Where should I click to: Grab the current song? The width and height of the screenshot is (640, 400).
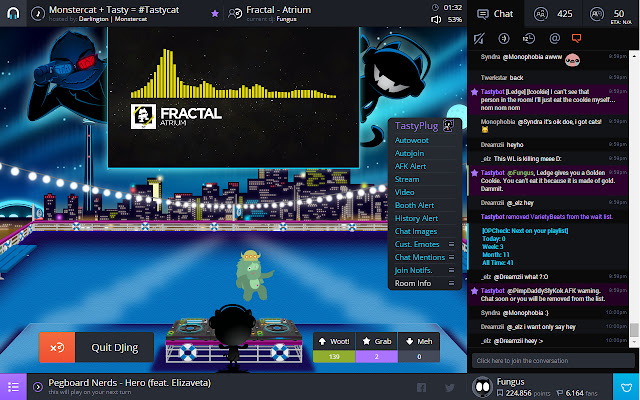tap(377, 341)
